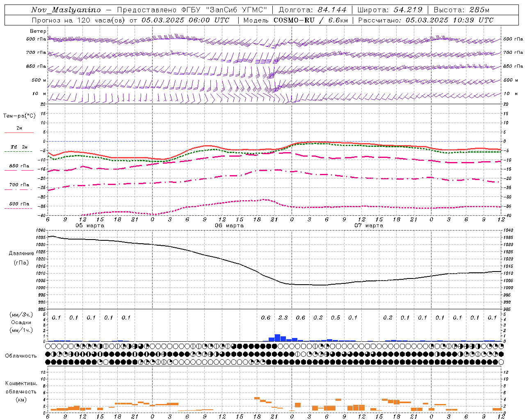The height and width of the screenshot is (420, 525).
Task: Click the (гПа) unit under Давление
Action: tap(21, 263)
